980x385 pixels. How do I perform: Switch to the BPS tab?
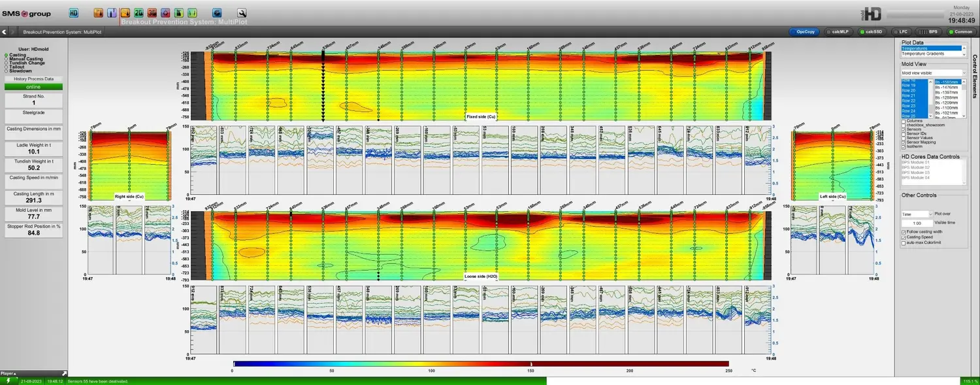pyautogui.click(x=928, y=31)
